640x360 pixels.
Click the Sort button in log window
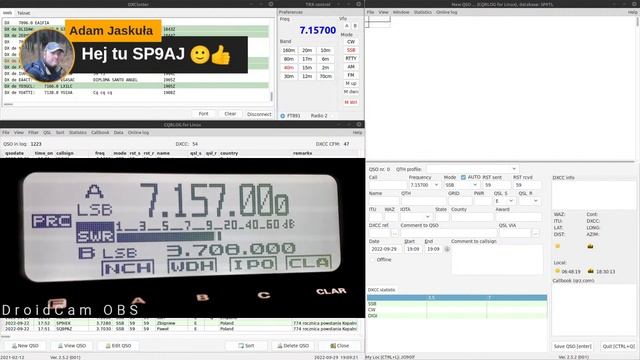(x=246, y=346)
